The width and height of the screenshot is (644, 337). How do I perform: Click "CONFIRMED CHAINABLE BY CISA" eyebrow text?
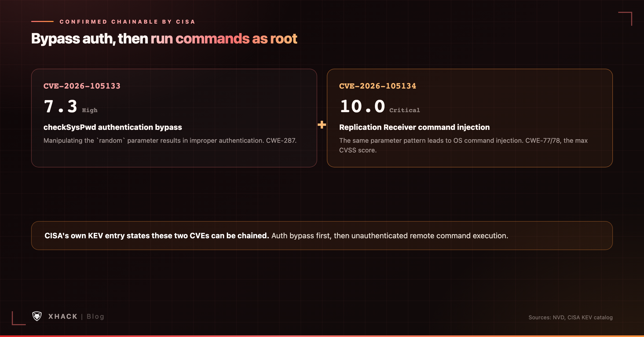coord(127,22)
